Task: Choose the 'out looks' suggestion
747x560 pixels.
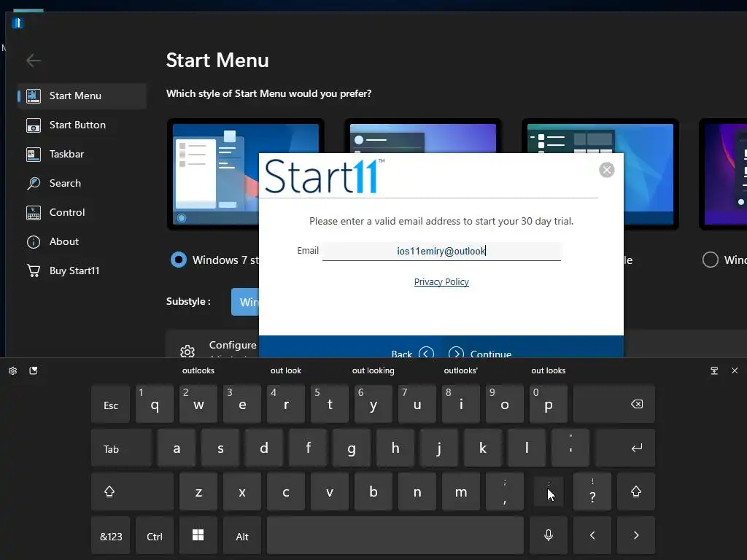Action: coord(549,370)
